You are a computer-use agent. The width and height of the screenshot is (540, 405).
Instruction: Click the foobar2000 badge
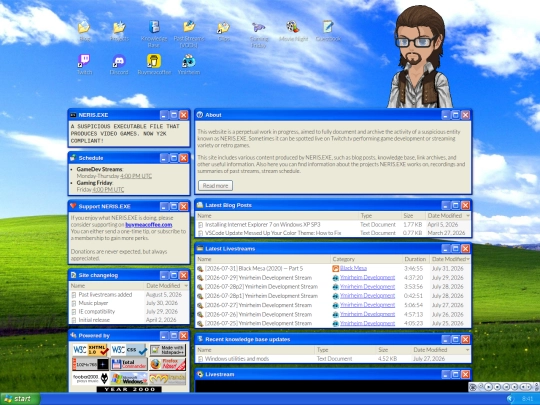(91, 378)
